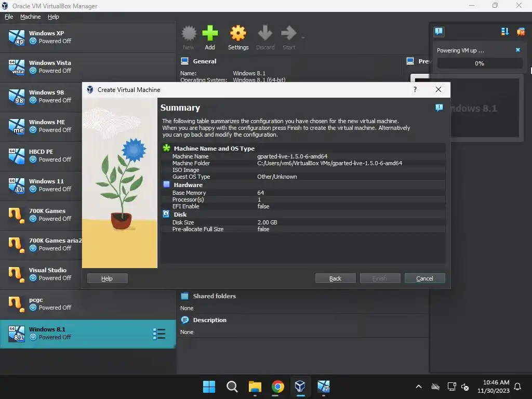Image resolution: width=532 pixels, height=399 pixels.
Task: Open Settings via the orange gear icon
Action: coord(238,33)
